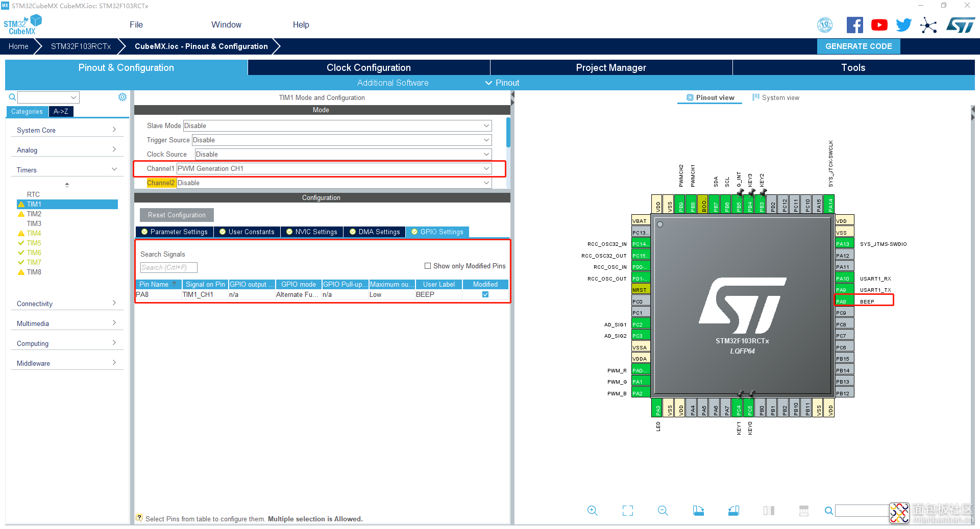This screenshot has width=980, height=529.
Task: Select TIM2 in the Timers list
Action: [x=34, y=214]
